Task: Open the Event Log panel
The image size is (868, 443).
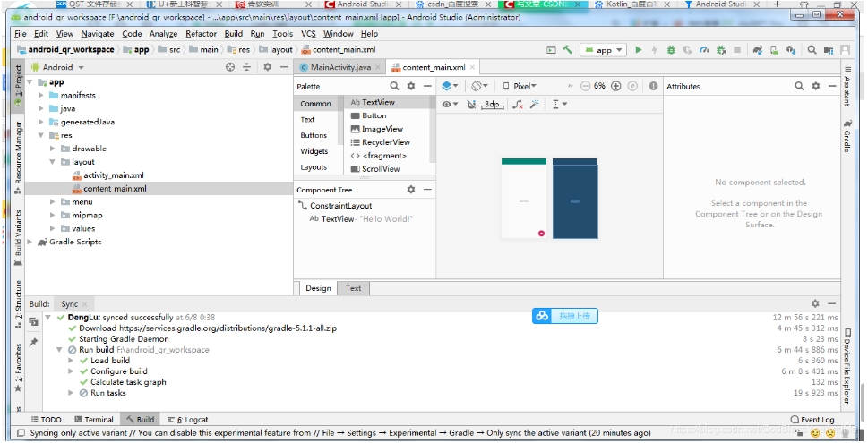Action: [x=812, y=419]
